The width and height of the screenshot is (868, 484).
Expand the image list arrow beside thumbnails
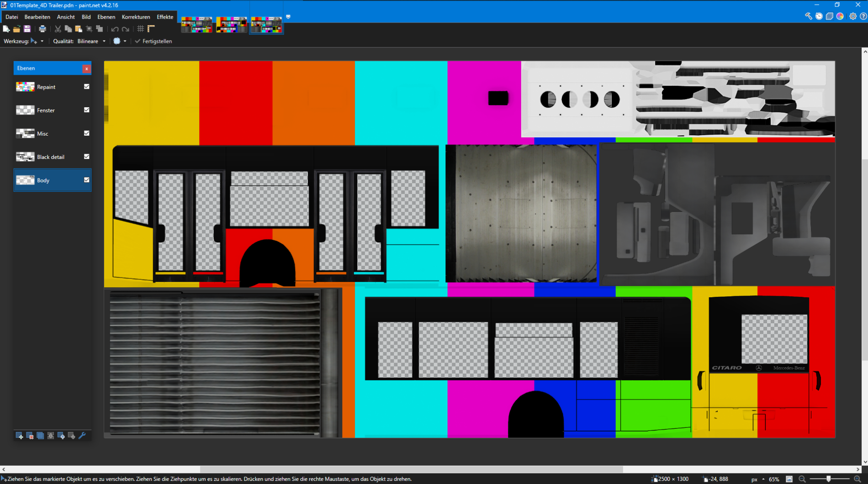pos(288,17)
